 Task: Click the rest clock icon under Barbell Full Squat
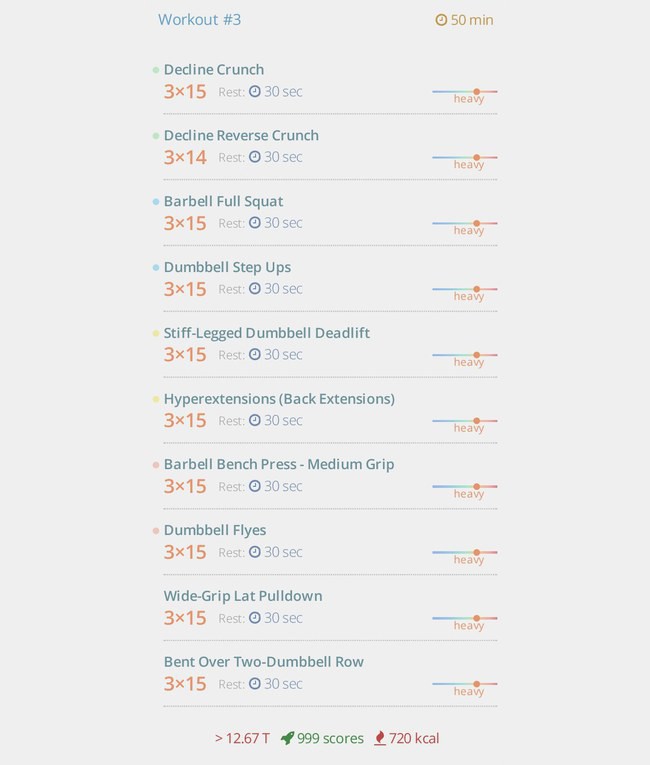tap(255, 223)
